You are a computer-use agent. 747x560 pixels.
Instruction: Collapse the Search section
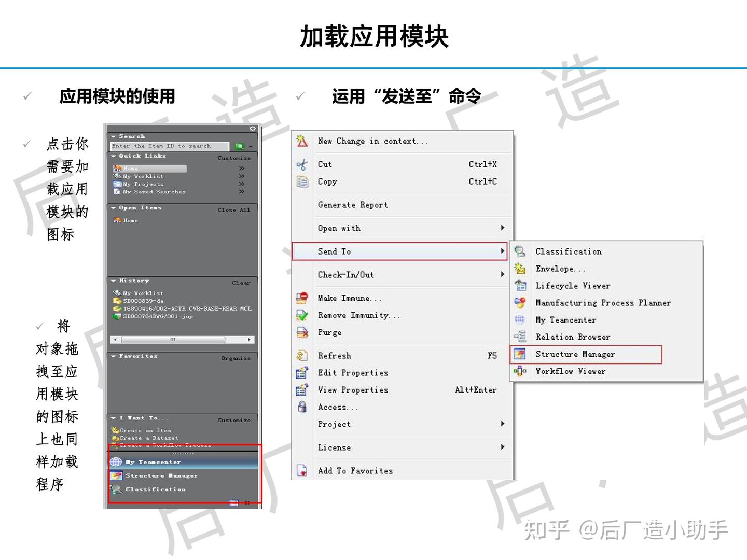point(114,136)
